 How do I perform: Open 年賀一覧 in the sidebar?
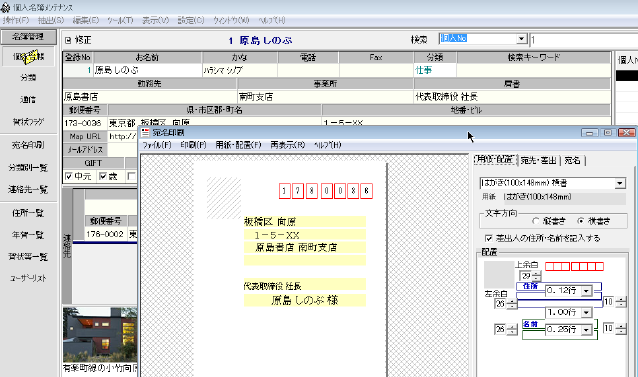click(x=28, y=235)
